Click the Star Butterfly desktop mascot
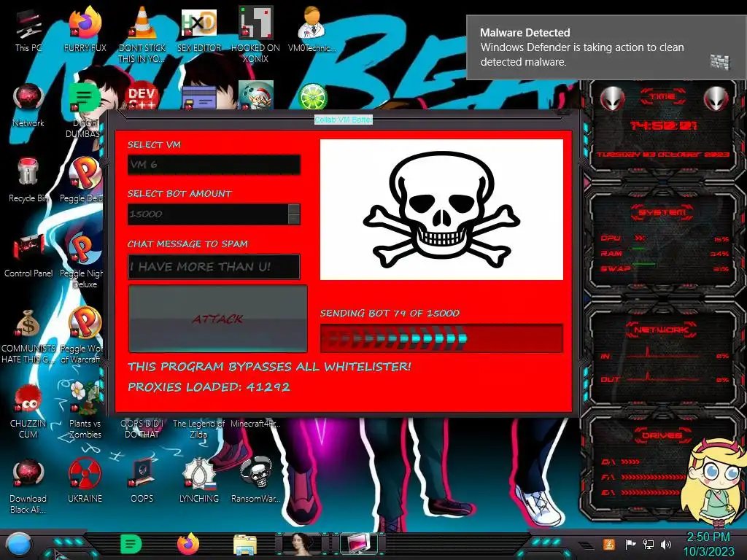 tap(713, 483)
